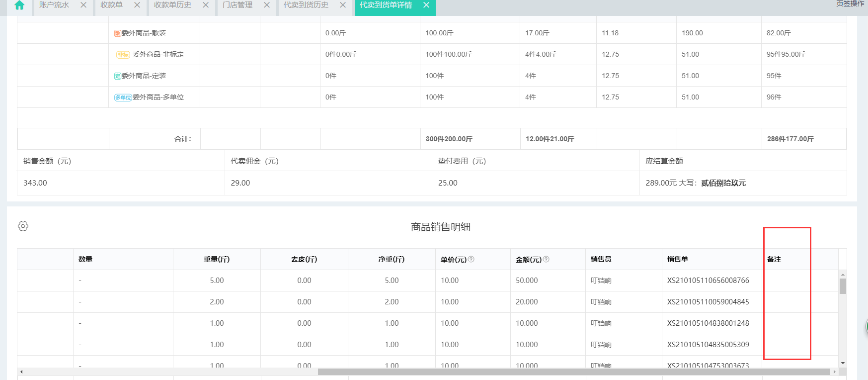Click the 散 badge of 委外商品-散装
This screenshot has width=868, height=380.
click(118, 33)
